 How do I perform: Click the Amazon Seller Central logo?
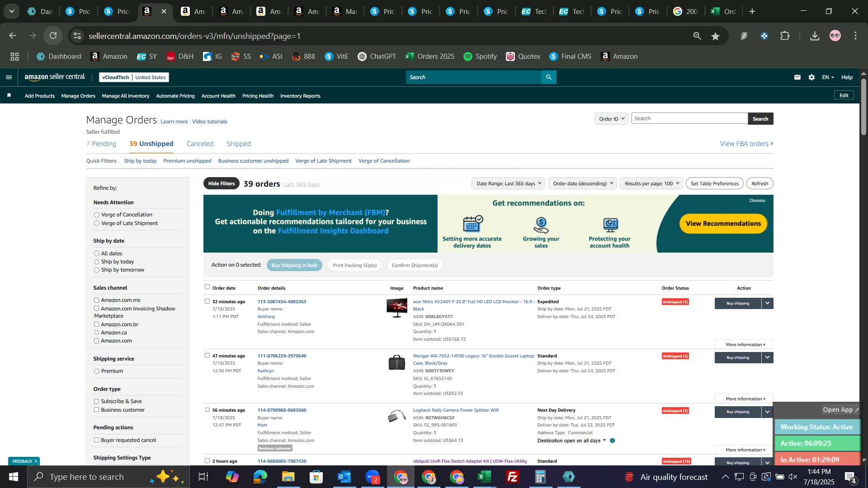[x=55, y=77]
